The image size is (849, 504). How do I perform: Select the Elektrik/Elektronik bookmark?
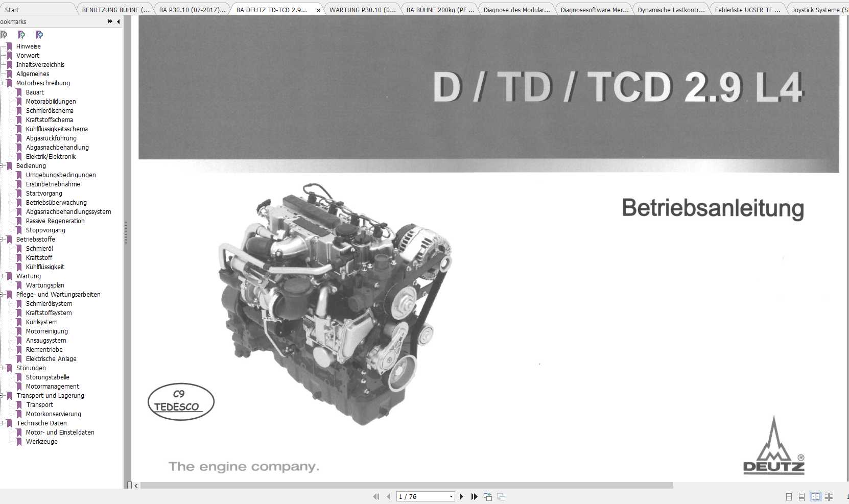pos(51,156)
